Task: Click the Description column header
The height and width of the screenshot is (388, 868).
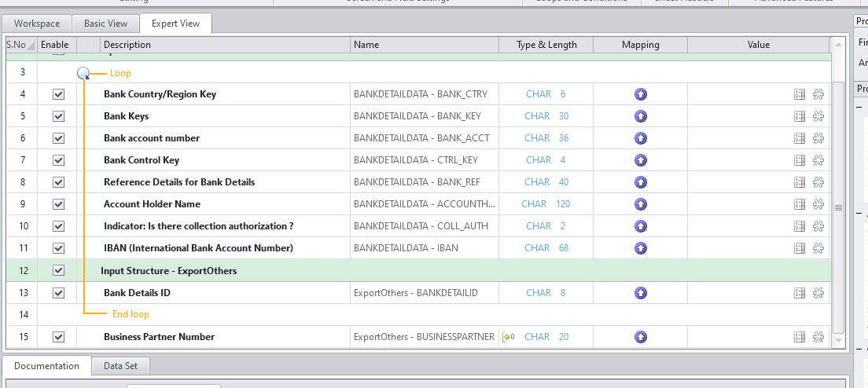Action: click(226, 45)
